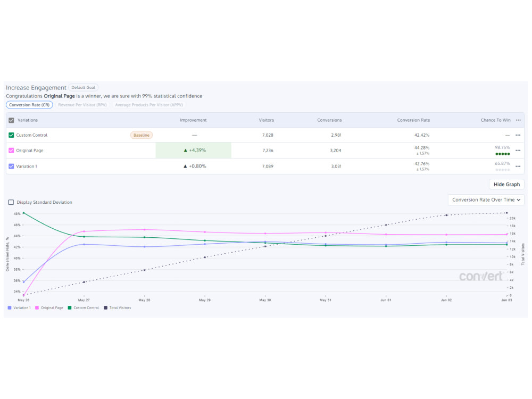Open Custom Control row options menu
The height and width of the screenshot is (399, 532).
point(518,135)
